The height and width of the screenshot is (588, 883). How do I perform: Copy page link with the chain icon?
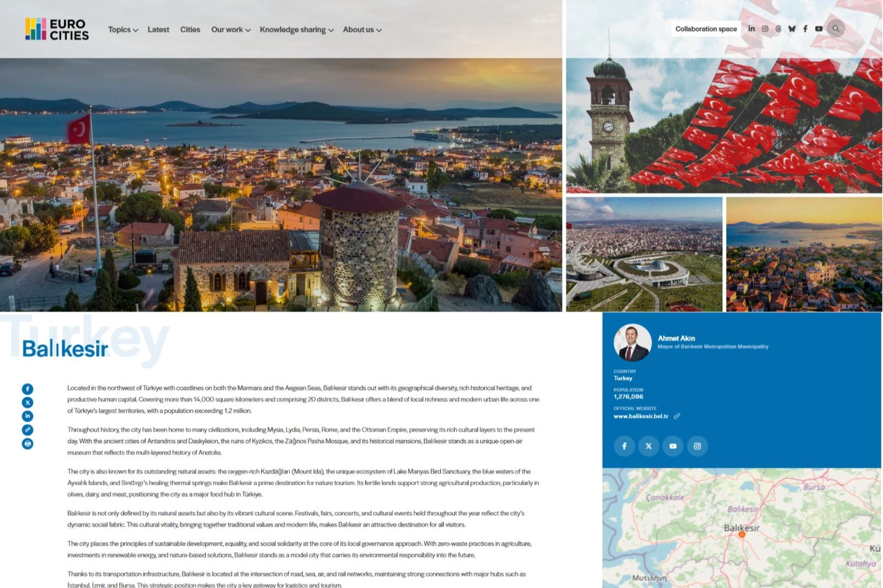28,430
